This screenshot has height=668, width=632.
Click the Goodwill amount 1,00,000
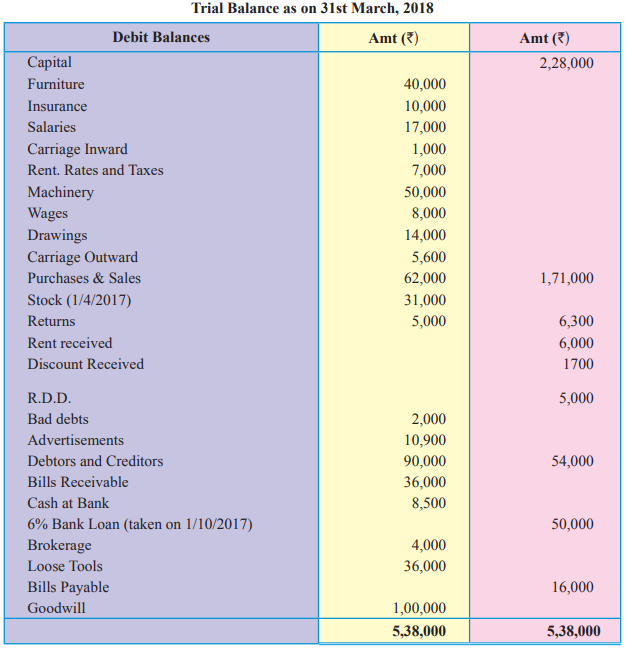click(x=419, y=608)
